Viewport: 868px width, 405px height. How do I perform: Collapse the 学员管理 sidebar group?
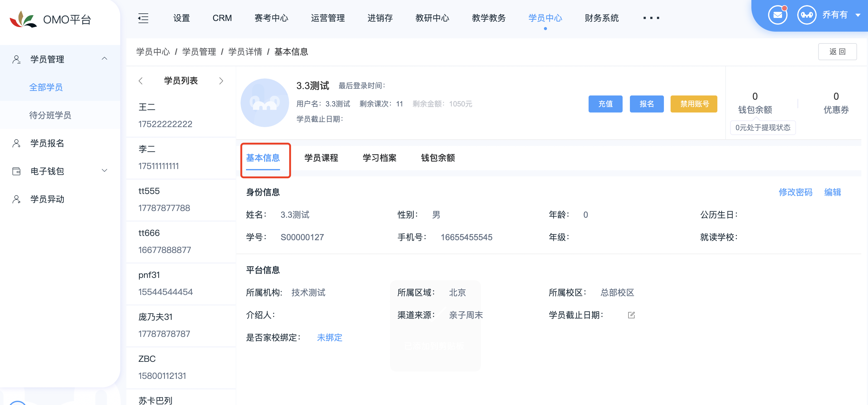coord(104,59)
